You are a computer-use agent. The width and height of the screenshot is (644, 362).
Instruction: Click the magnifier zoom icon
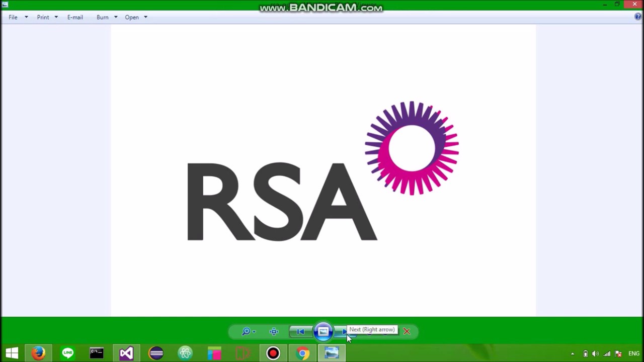click(246, 331)
